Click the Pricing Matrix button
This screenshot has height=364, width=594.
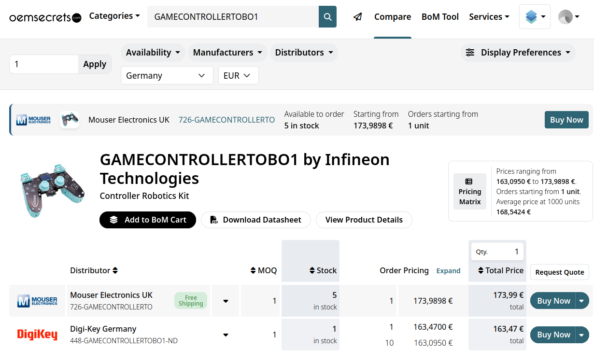470,191
